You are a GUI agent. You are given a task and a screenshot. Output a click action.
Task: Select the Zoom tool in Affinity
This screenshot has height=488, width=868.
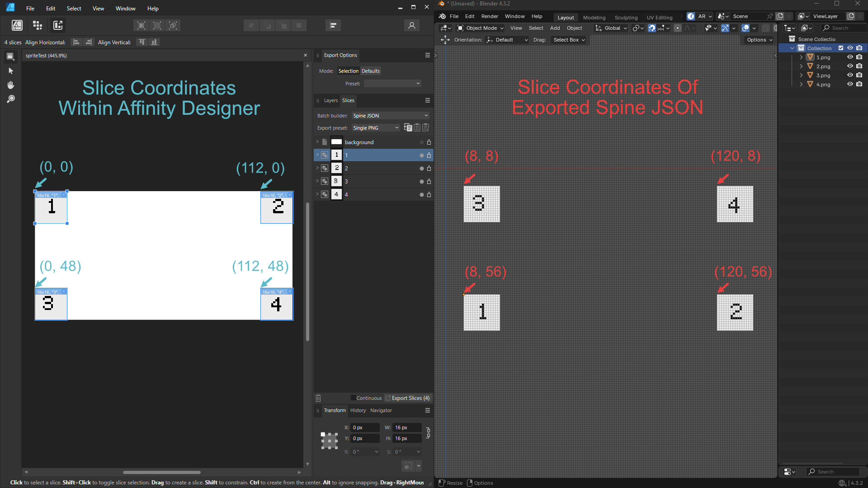11,99
